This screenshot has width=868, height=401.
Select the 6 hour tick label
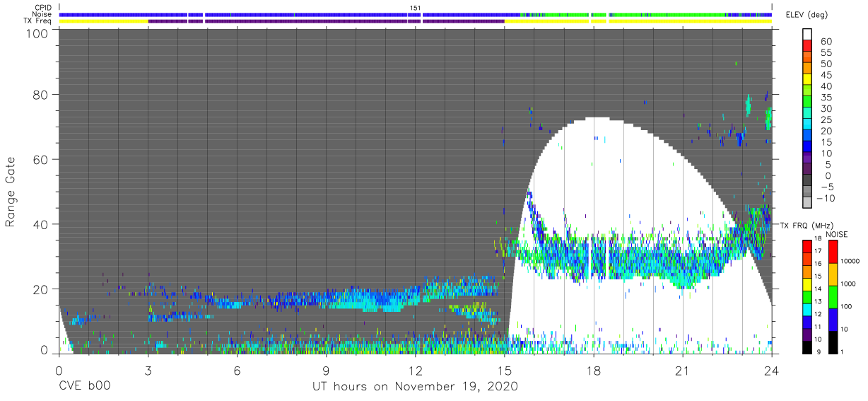pos(237,369)
